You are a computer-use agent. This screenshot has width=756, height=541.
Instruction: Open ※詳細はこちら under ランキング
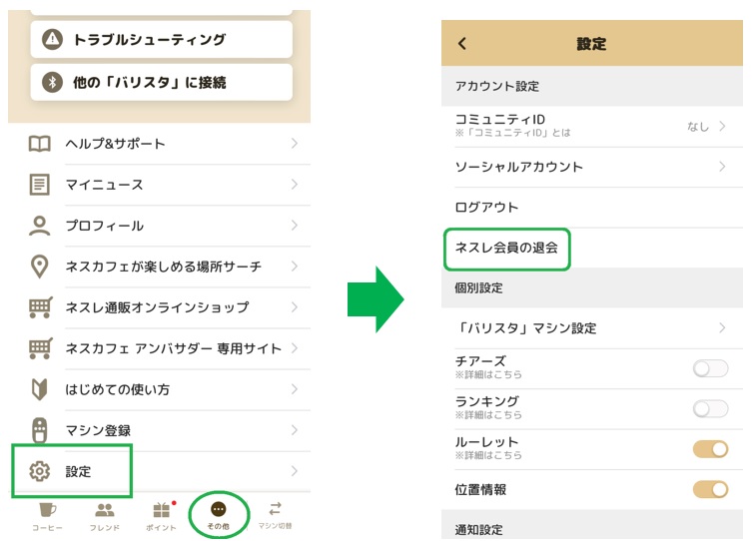pos(488,415)
